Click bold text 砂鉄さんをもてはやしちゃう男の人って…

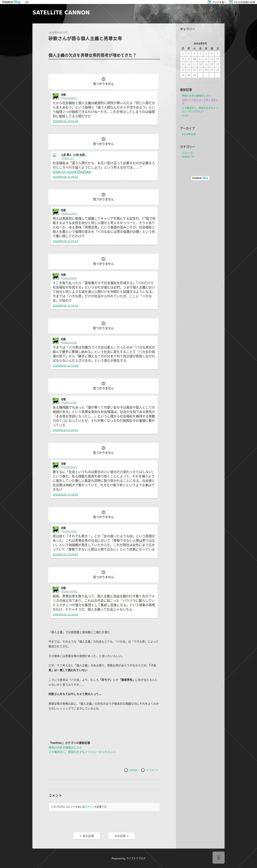(75, 694)
